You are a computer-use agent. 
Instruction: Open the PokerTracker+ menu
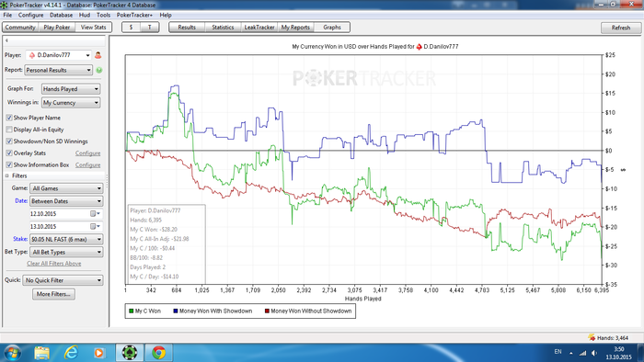point(134,16)
